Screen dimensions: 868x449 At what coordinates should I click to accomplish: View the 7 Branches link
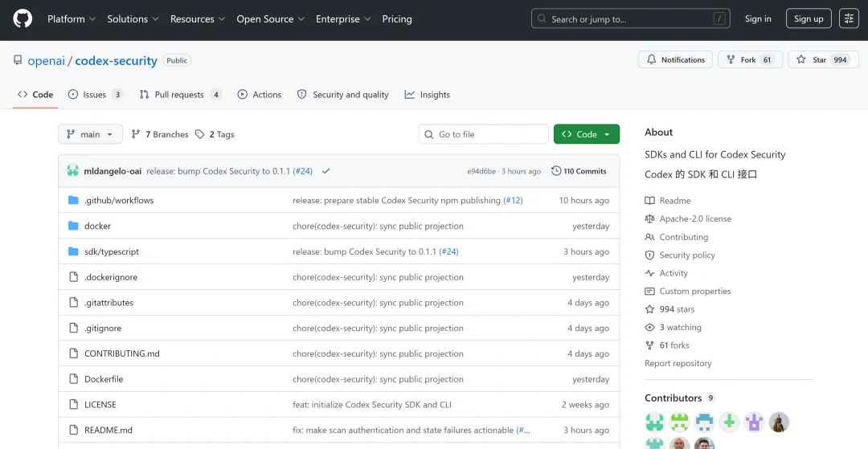(160, 134)
